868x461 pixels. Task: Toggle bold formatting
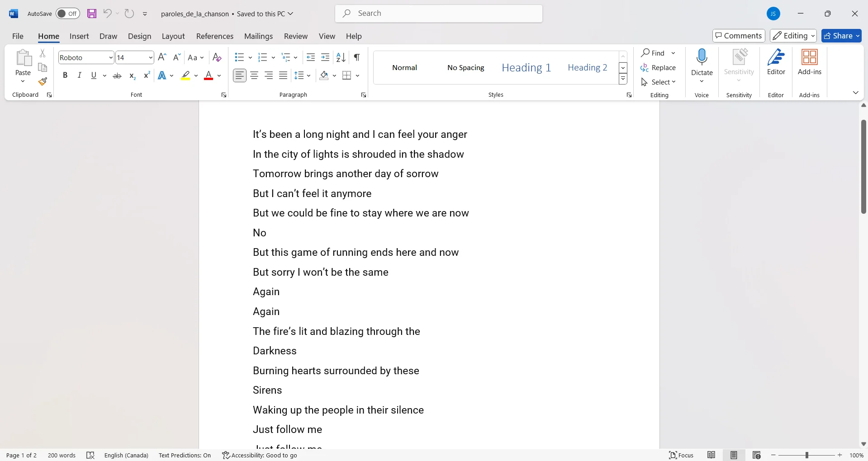click(65, 75)
